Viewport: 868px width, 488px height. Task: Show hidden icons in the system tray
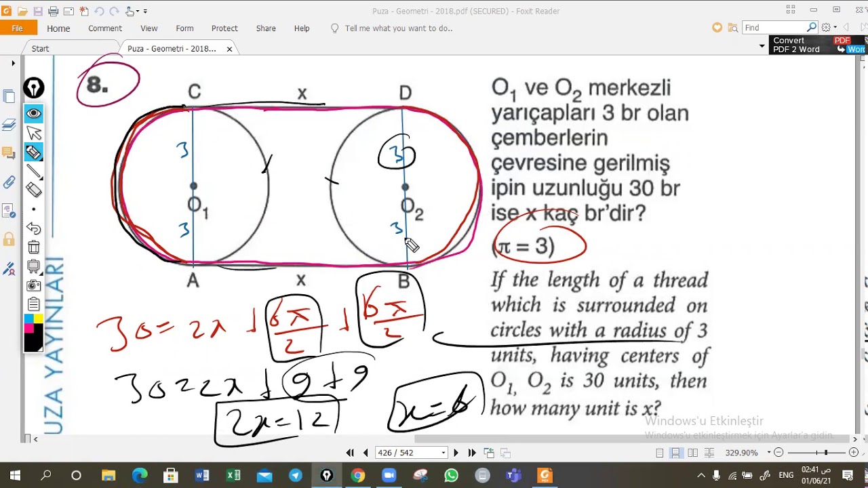click(x=701, y=476)
